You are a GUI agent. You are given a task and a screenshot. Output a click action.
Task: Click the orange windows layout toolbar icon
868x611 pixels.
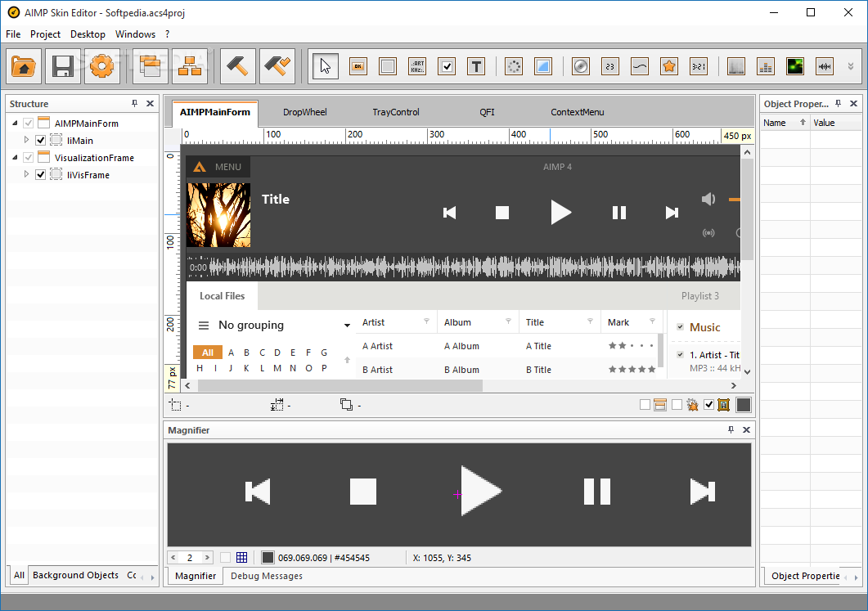pyautogui.click(x=150, y=66)
